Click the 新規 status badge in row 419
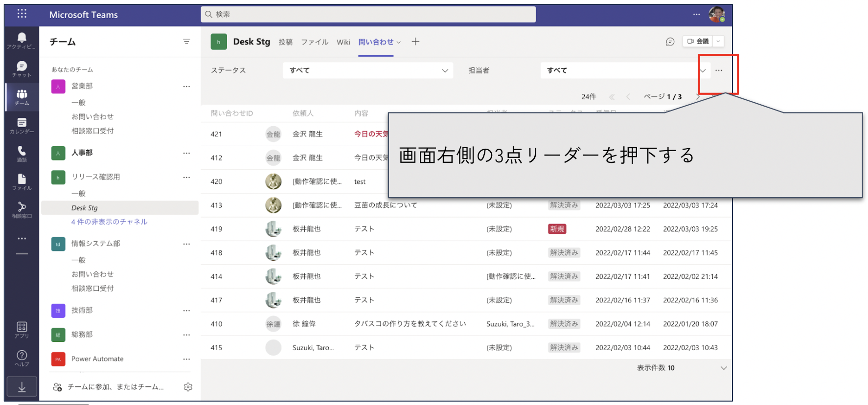The height and width of the screenshot is (405, 868). (x=557, y=229)
